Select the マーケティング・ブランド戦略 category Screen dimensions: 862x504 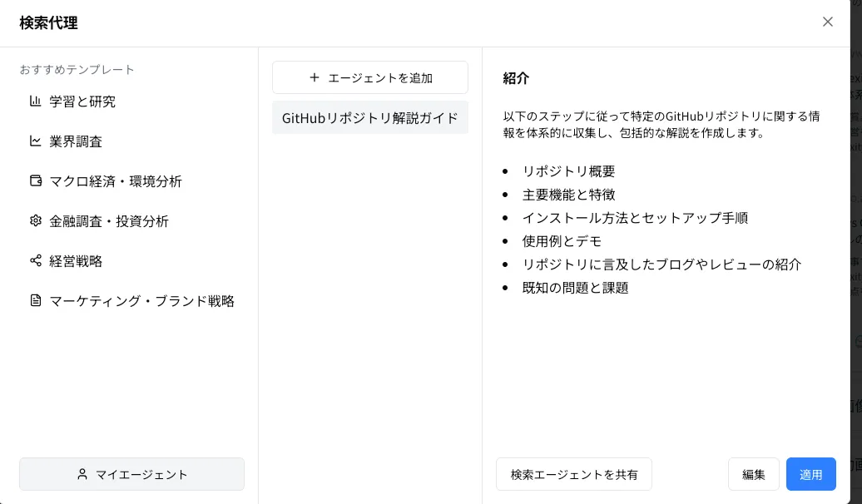coord(132,300)
